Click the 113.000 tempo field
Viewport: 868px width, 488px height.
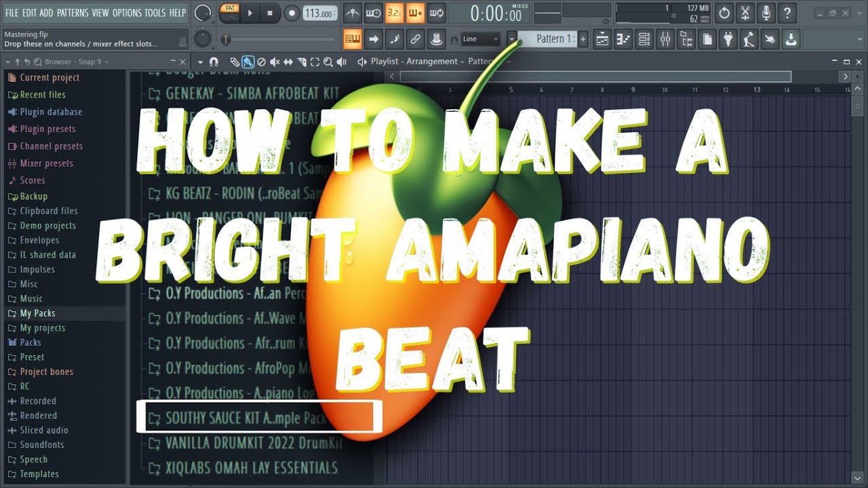pyautogui.click(x=320, y=13)
